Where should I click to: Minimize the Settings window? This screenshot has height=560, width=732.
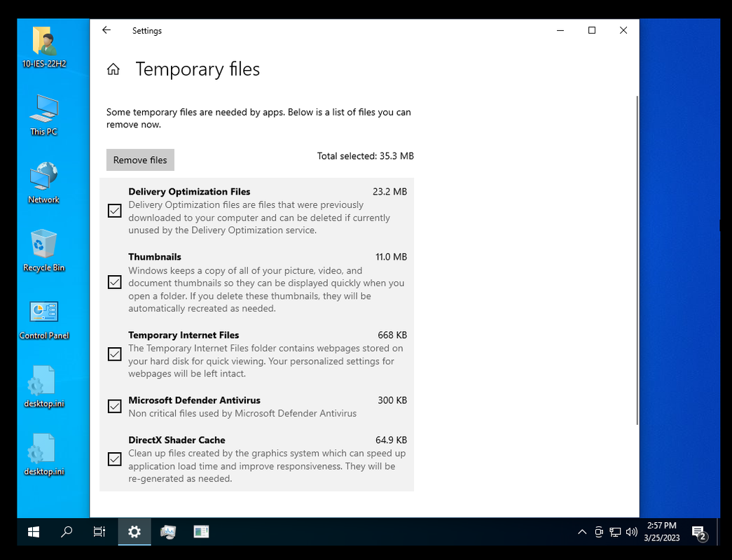pos(560,30)
